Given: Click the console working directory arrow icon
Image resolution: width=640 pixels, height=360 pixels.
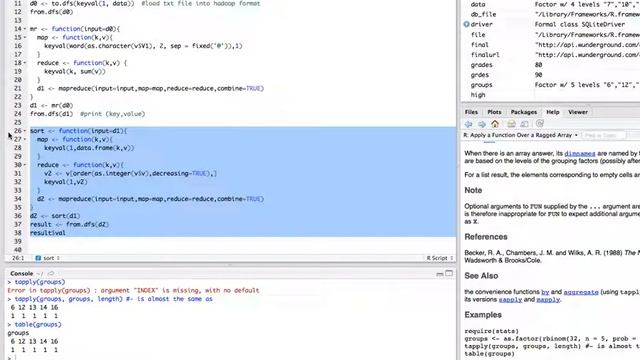Looking at the screenshot, I should (x=51, y=273).
